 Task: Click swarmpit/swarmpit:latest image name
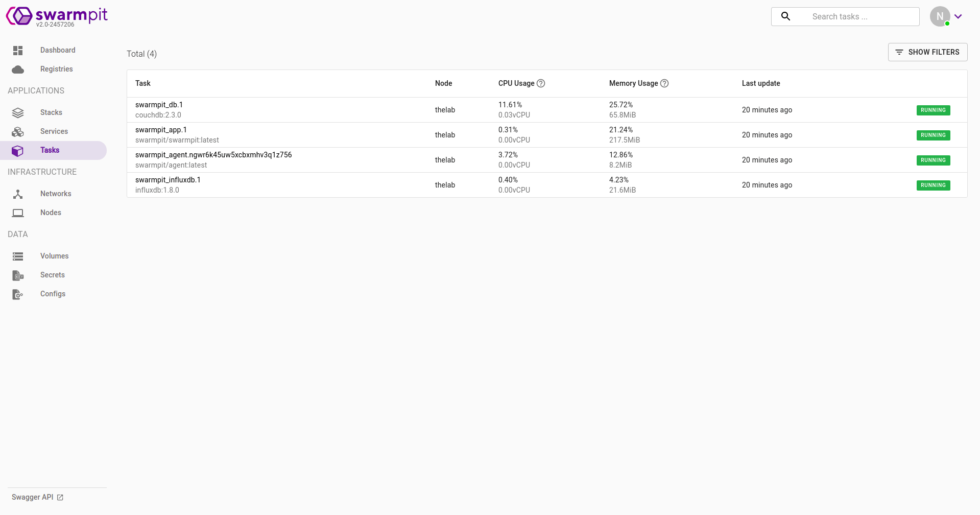pyautogui.click(x=177, y=140)
